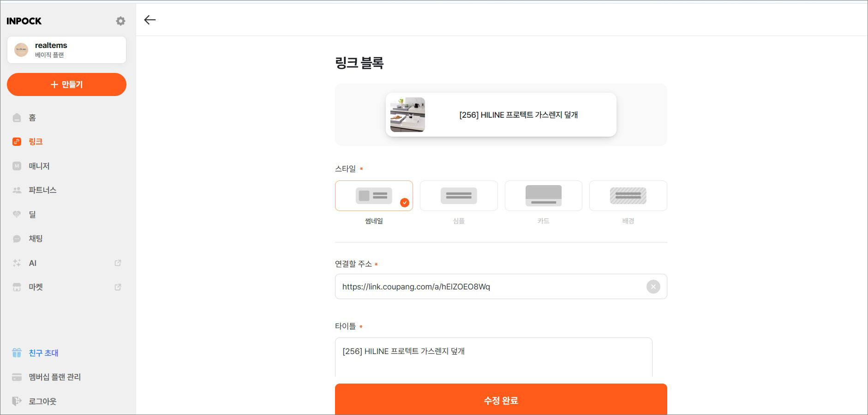Click the 링크 블록 heading
The width and height of the screenshot is (868, 415).
click(359, 63)
